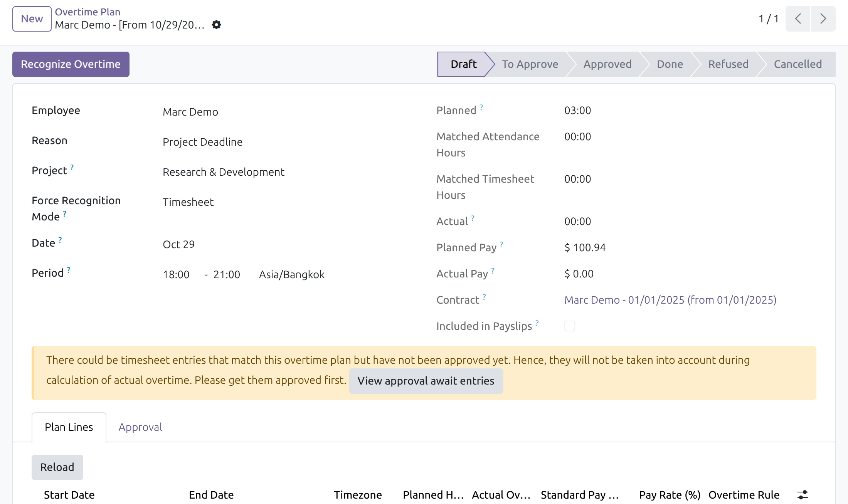This screenshot has height=504, width=848.
Task: Open the Asia/Bangkok timezone selector
Action: pyautogui.click(x=292, y=274)
